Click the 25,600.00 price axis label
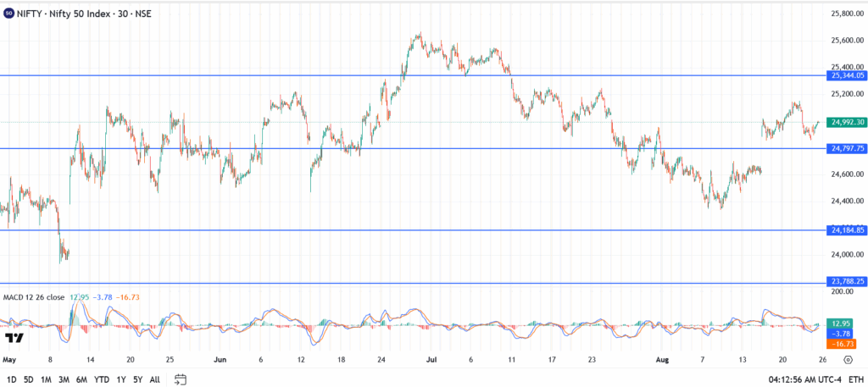The width and height of the screenshot is (868, 387). 848,41
